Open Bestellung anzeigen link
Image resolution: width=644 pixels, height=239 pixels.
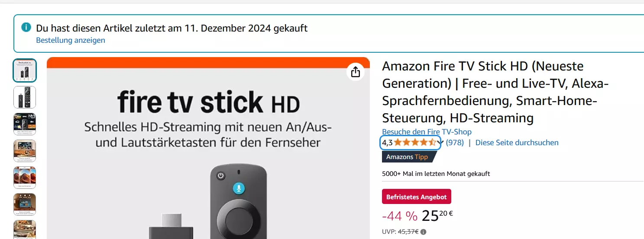(x=71, y=40)
